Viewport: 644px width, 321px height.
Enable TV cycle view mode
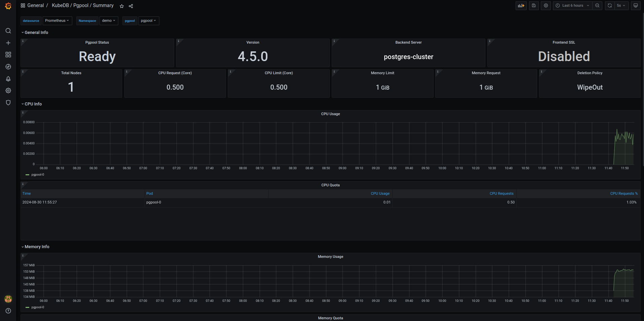pyautogui.click(x=635, y=6)
